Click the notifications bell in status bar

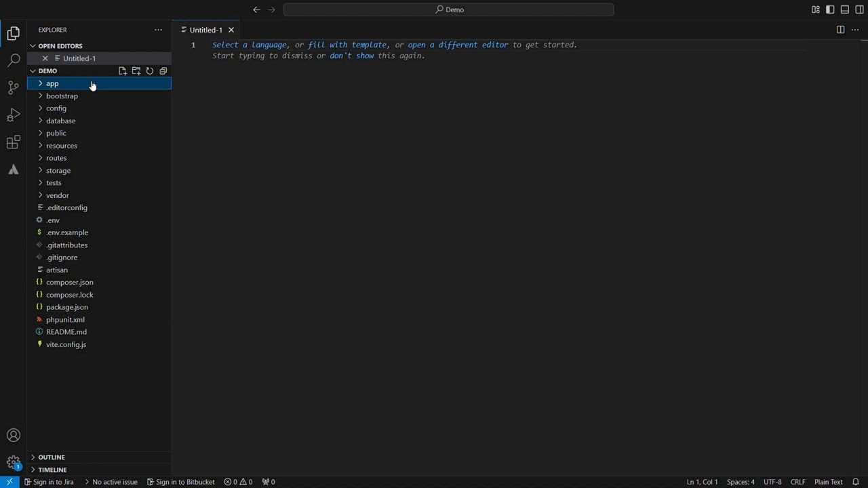tap(856, 482)
